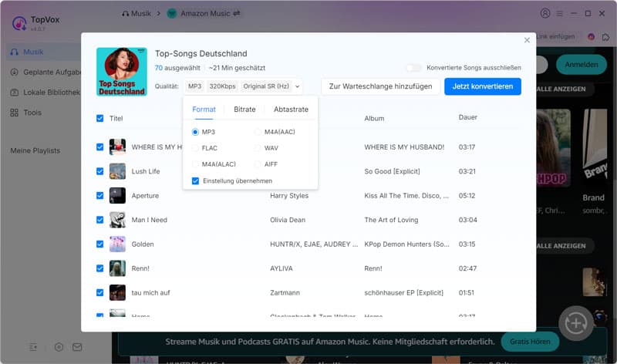Click the TopVox logo icon
The image size is (617, 364).
(19, 23)
